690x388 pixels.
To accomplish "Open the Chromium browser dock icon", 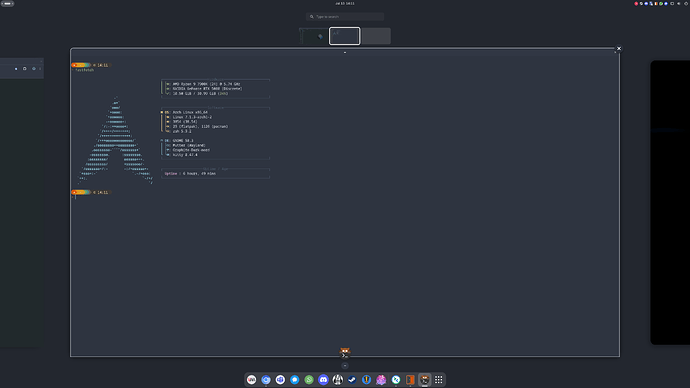I will pyautogui.click(x=266, y=380).
